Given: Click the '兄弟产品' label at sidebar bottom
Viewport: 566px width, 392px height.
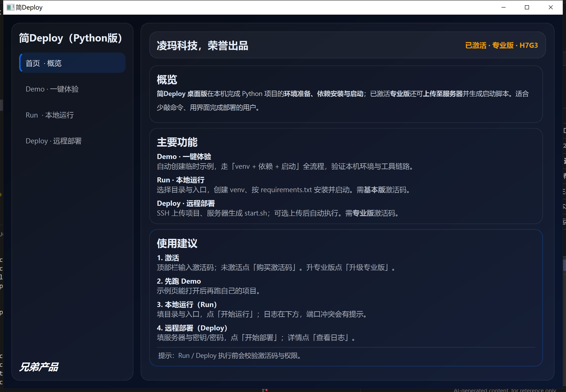Looking at the screenshot, I should point(39,367).
